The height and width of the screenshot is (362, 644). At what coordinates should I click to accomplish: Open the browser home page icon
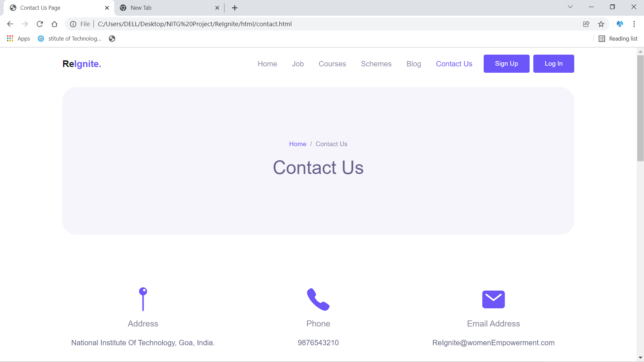pos(54,24)
